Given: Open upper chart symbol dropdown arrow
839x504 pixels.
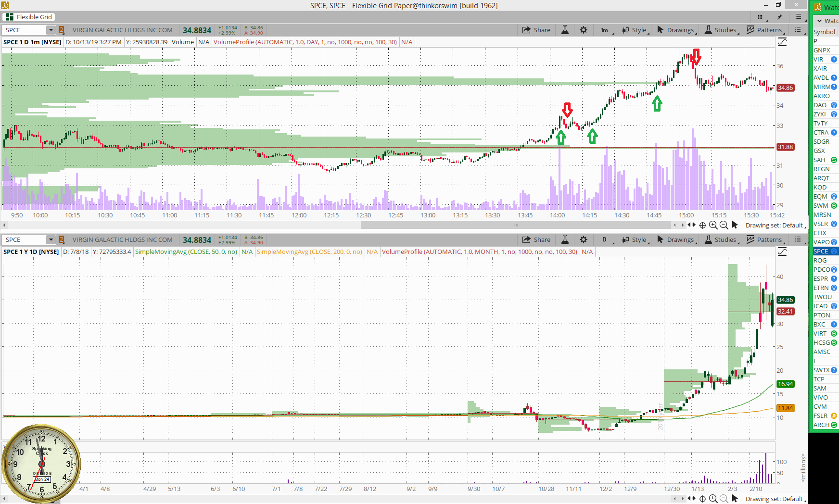Looking at the screenshot, I should (x=51, y=30).
